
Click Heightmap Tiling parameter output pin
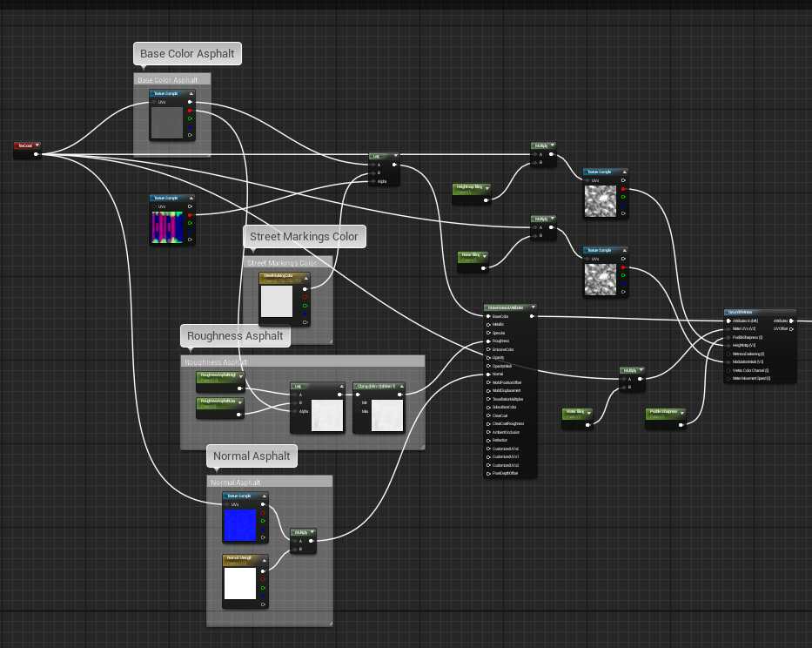point(486,200)
